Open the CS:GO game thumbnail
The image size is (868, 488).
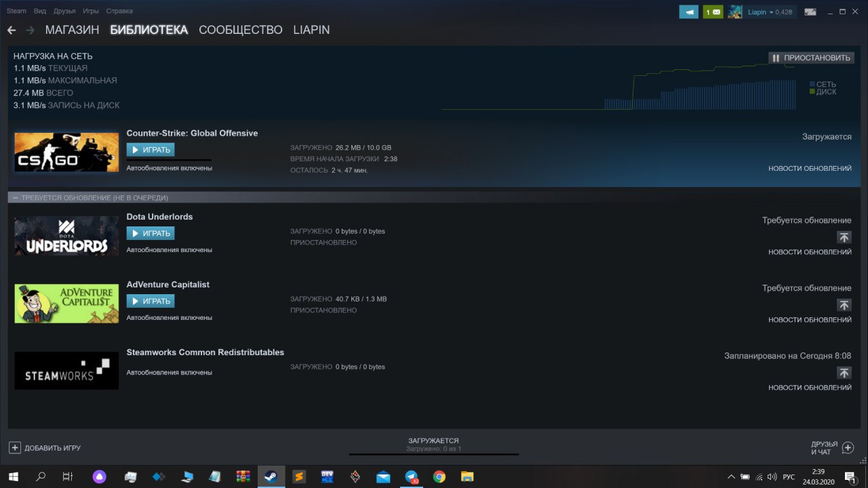66,152
